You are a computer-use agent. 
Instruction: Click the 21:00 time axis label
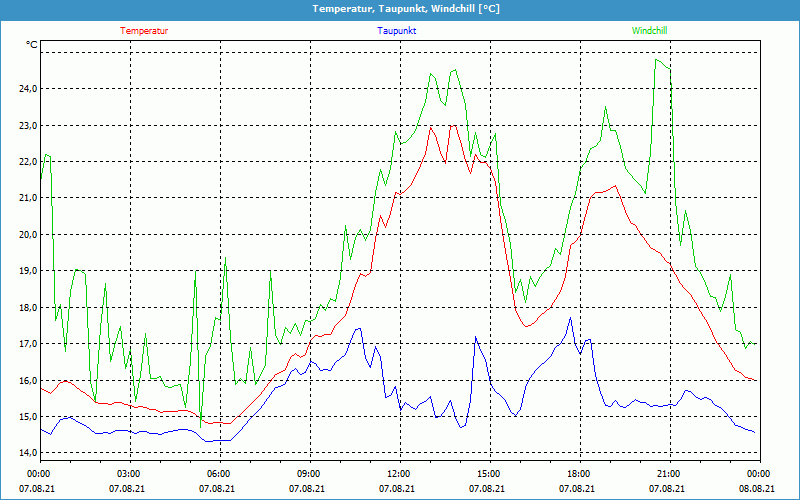666,474
